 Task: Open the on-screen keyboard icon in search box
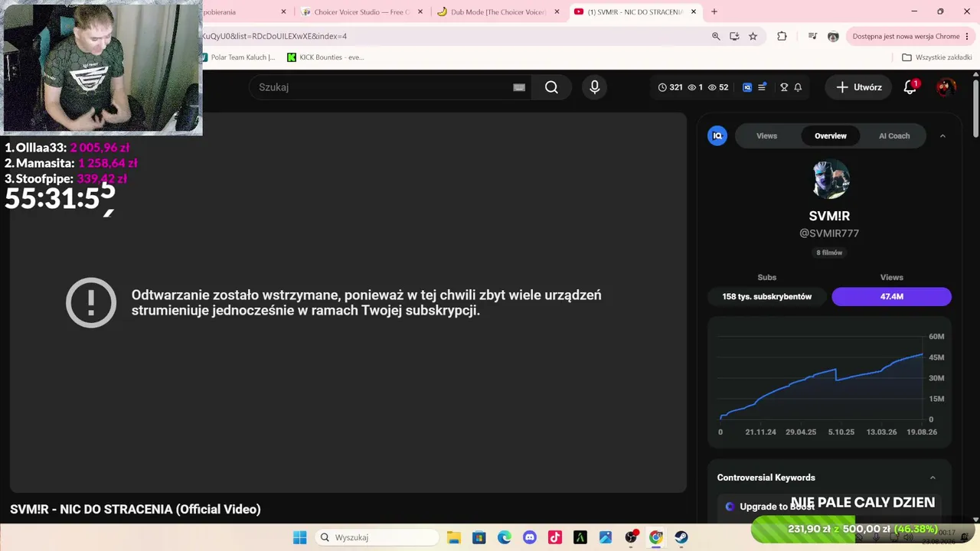click(x=519, y=87)
